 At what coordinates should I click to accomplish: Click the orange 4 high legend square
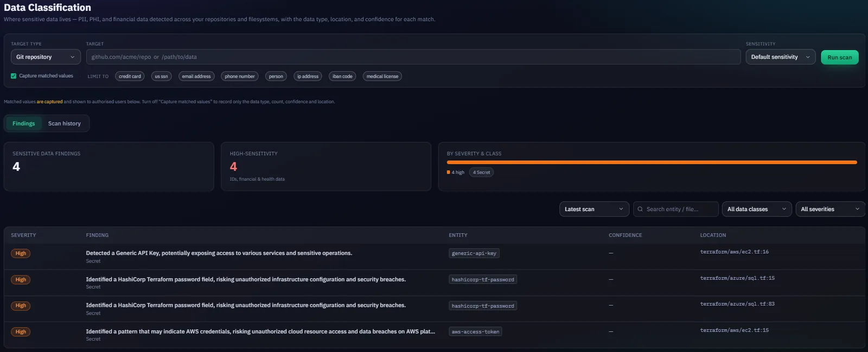click(x=449, y=172)
